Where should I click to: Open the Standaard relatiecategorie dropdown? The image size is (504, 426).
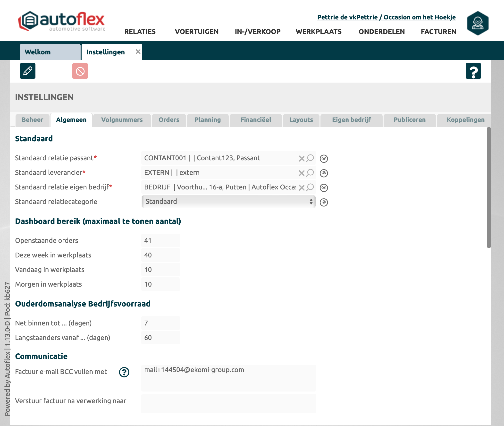click(x=228, y=202)
